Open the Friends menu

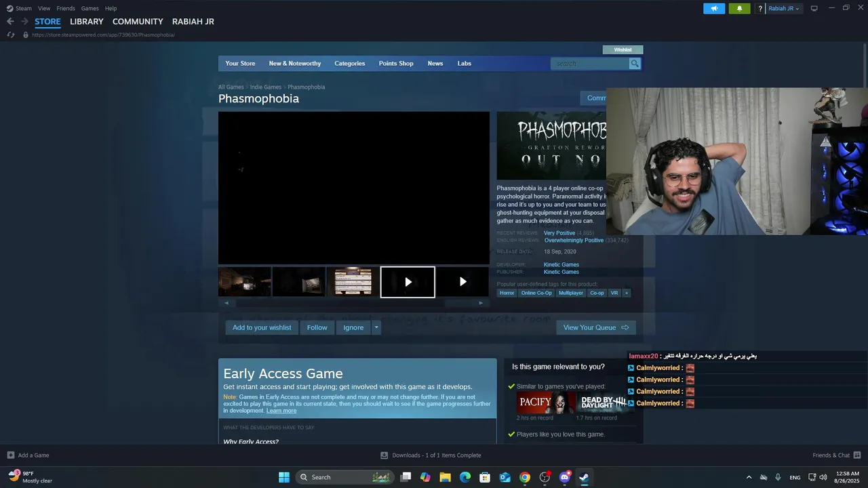pyautogui.click(x=66, y=8)
